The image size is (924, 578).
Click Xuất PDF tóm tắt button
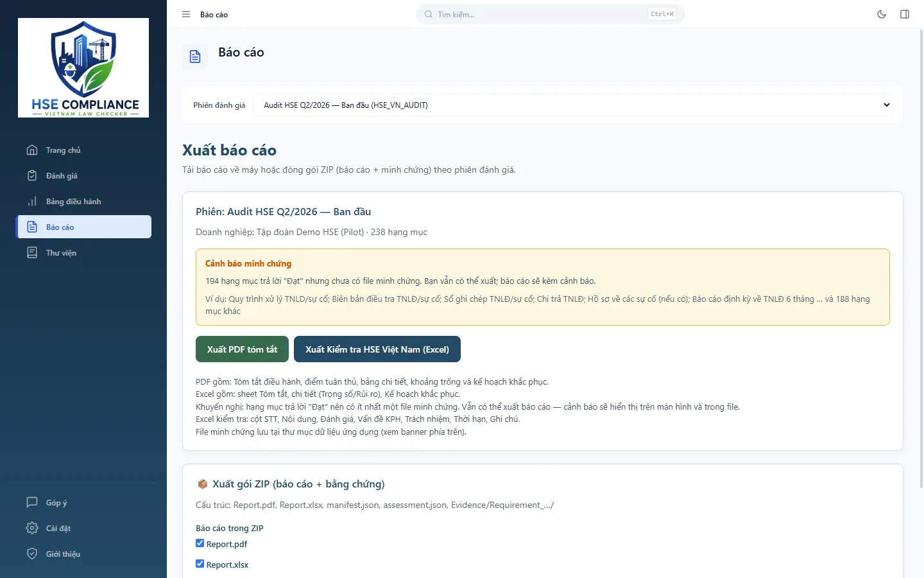[x=242, y=349]
